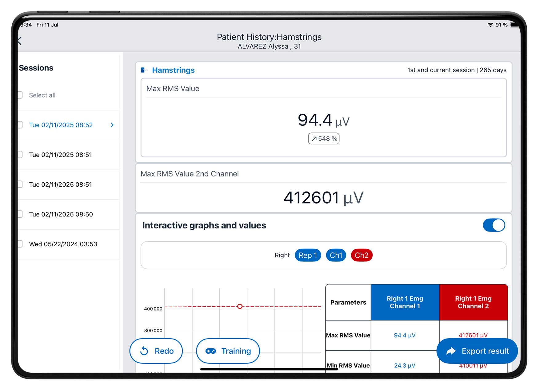Image resolution: width=540 pixels, height=392 pixels.
Task: Expand the Tue 02/11/2025 08:52 session chevron
Action: point(112,125)
